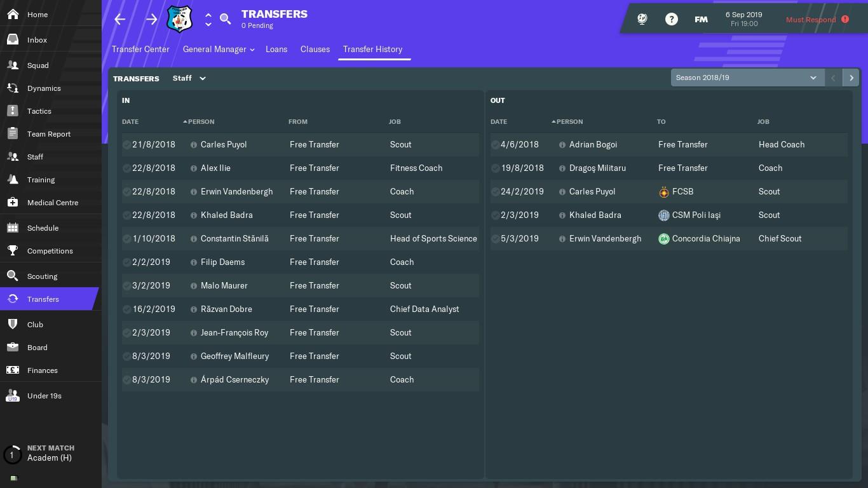
Task: Expand the General Manager dropdown
Action: coord(219,49)
